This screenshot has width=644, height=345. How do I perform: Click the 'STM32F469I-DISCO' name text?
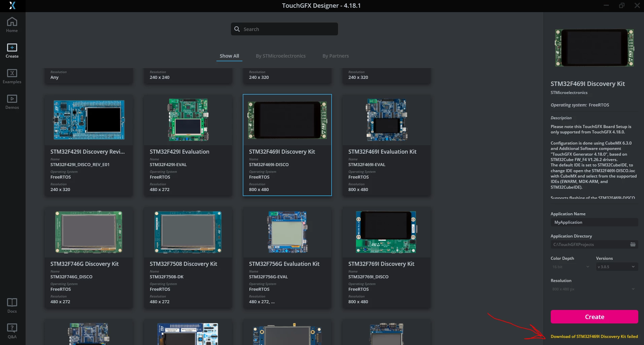[x=269, y=165]
